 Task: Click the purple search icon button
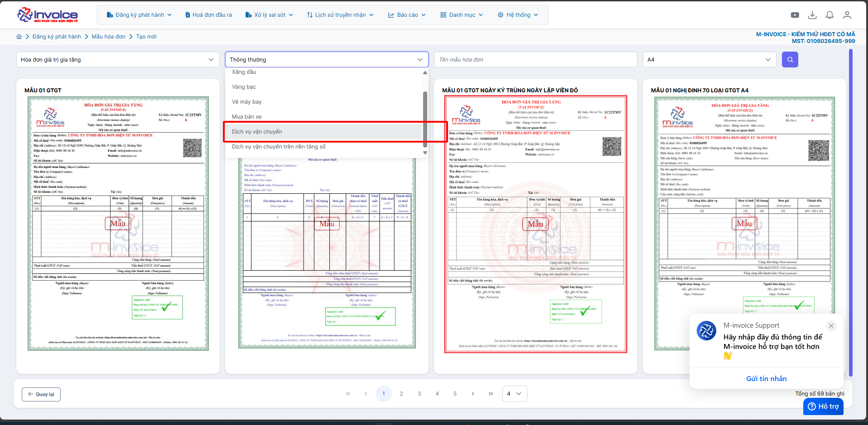790,60
